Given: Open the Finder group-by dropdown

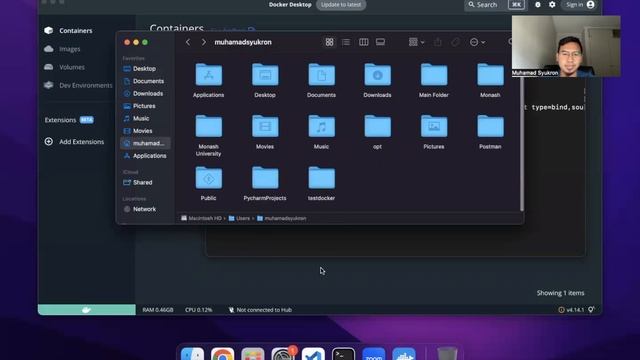Looking at the screenshot, I should pos(416,42).
